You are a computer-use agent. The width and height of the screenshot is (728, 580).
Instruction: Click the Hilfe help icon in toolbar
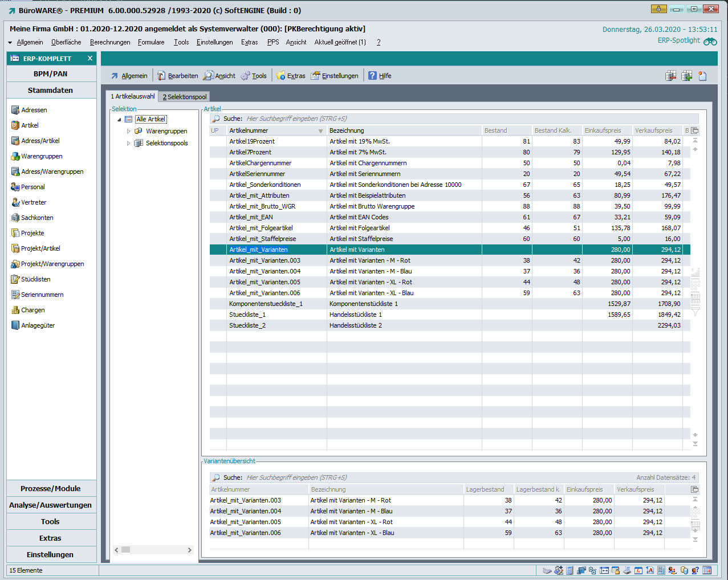pyautogui.click(x=372, y=76)
